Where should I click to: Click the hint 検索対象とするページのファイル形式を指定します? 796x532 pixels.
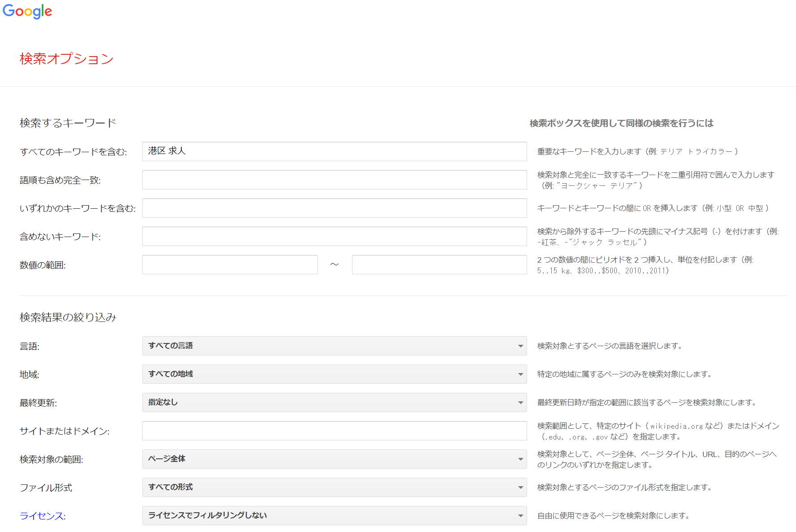pyautogui.click(x=624, y=487)
